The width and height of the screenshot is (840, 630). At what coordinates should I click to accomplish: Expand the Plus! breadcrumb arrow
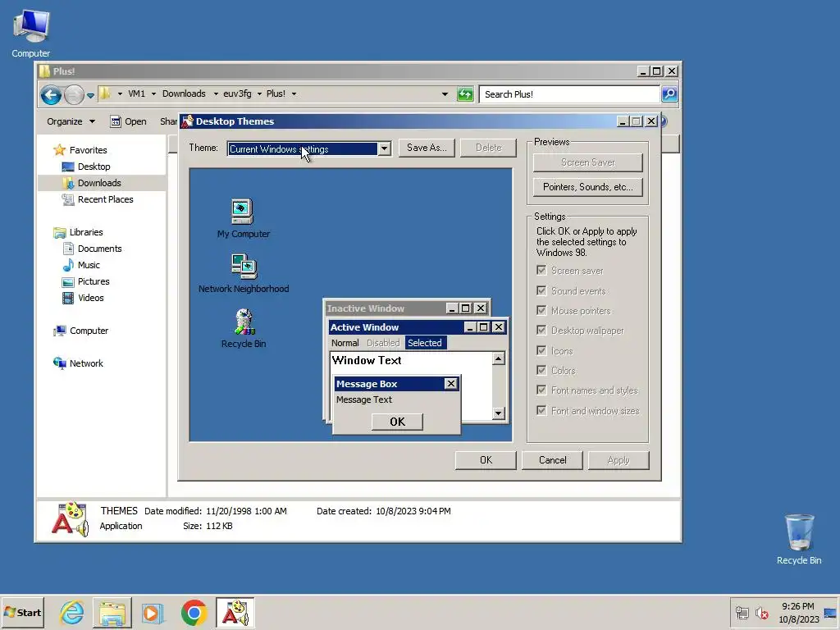[294, 94]
